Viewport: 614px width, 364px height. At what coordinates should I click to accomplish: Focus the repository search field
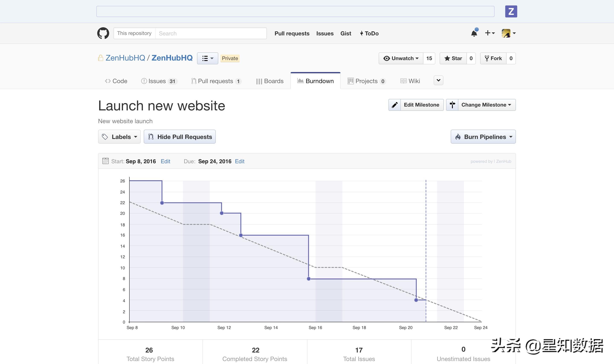[x=211, y=33]
